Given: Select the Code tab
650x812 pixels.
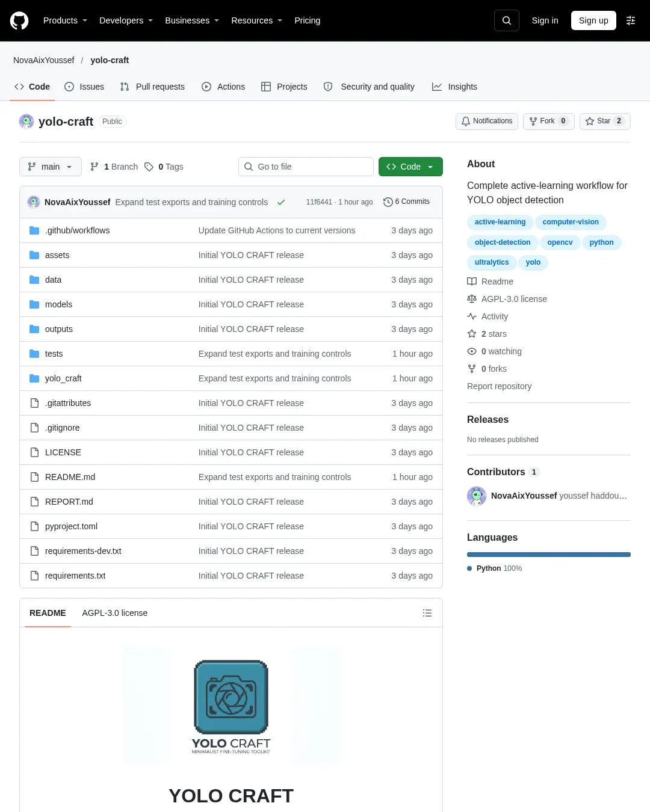Looking at the screenshot, I should click(32, 87).
